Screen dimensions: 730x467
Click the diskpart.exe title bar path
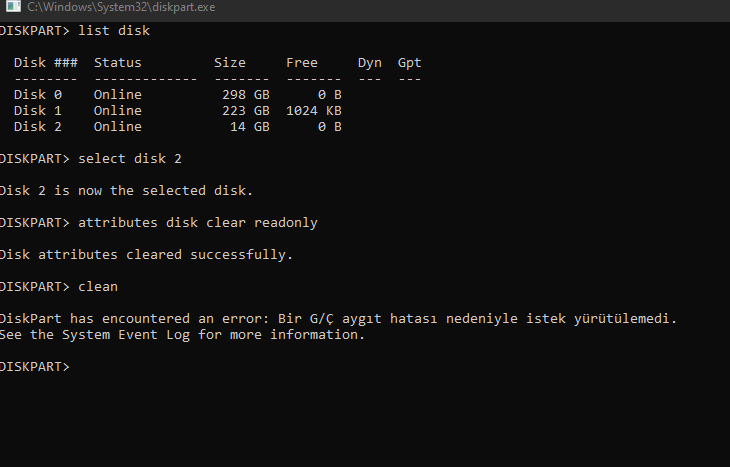tap(121, 7)
